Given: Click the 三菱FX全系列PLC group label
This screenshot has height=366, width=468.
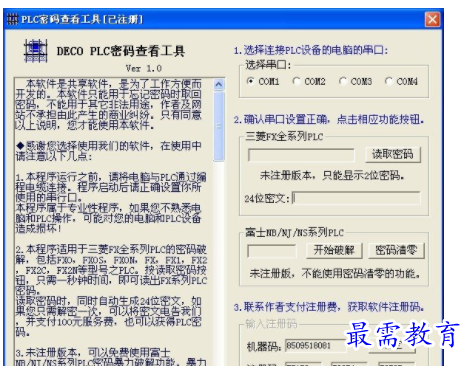Looking at the screenshot, I should click(x=284, y=136).
